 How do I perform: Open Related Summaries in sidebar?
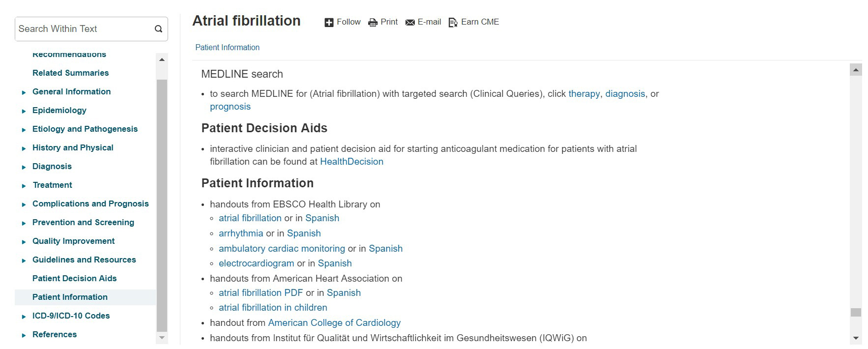[x=70, y=73]
